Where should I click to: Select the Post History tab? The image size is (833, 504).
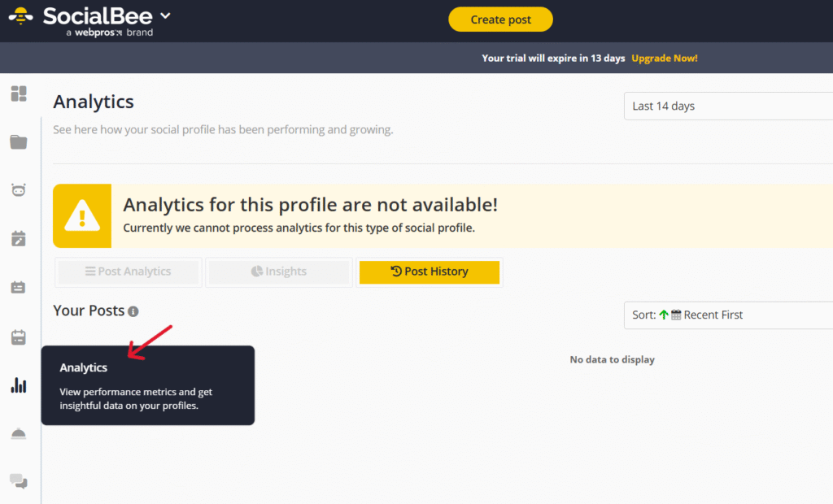(x=430, y=272)
